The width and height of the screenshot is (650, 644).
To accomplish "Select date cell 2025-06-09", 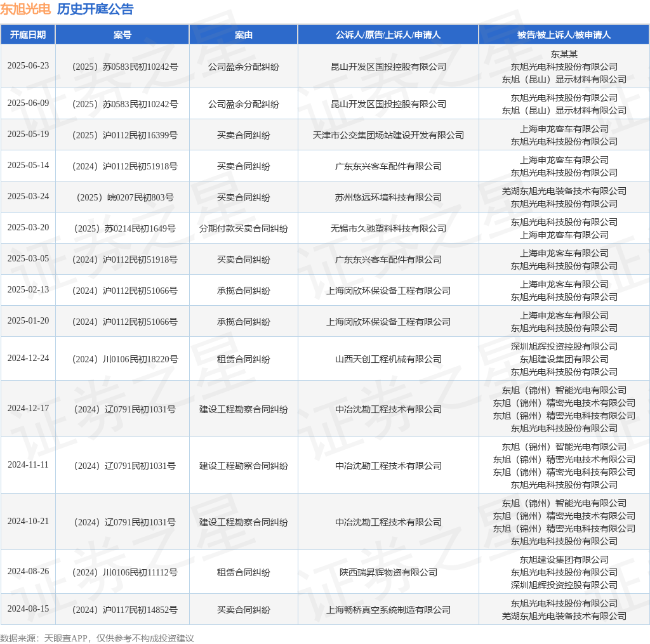I will (x=28, y=103).
